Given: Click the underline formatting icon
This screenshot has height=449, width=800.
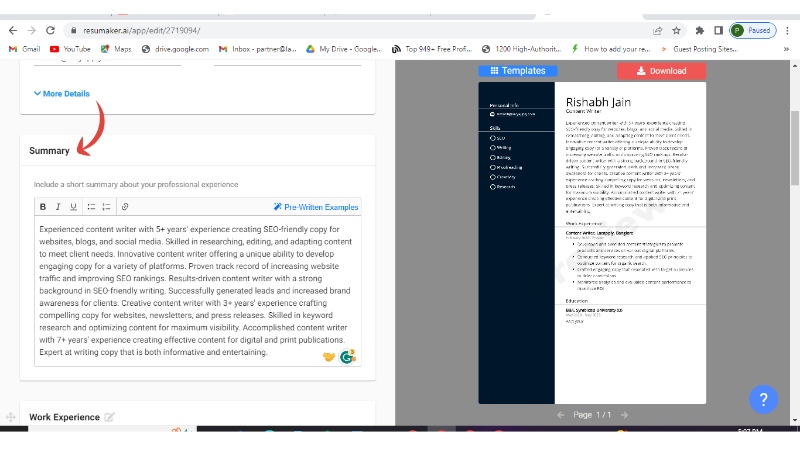Looking at the screenshot, I should click(73, 207).
